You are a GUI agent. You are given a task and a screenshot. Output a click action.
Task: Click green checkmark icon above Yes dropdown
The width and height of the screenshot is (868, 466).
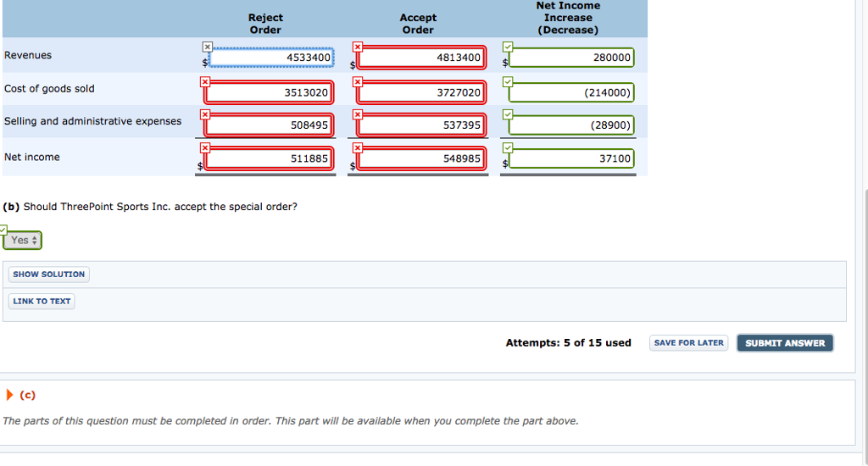[3, 230]
